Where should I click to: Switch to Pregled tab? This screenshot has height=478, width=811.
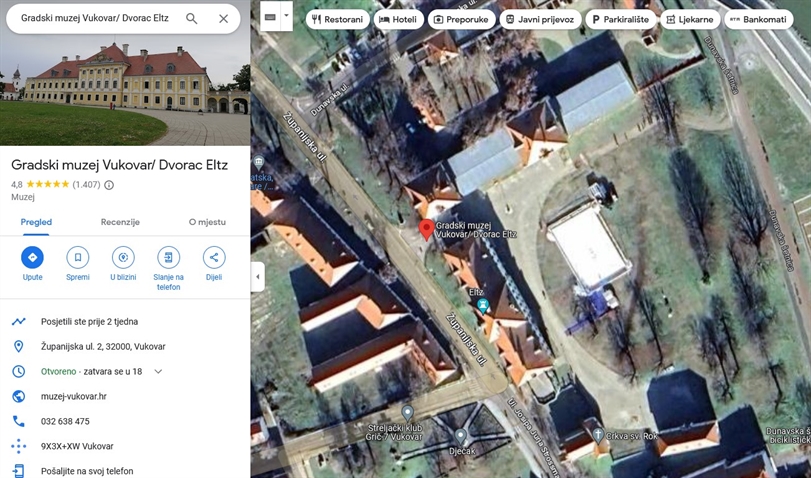pos(36,222)
